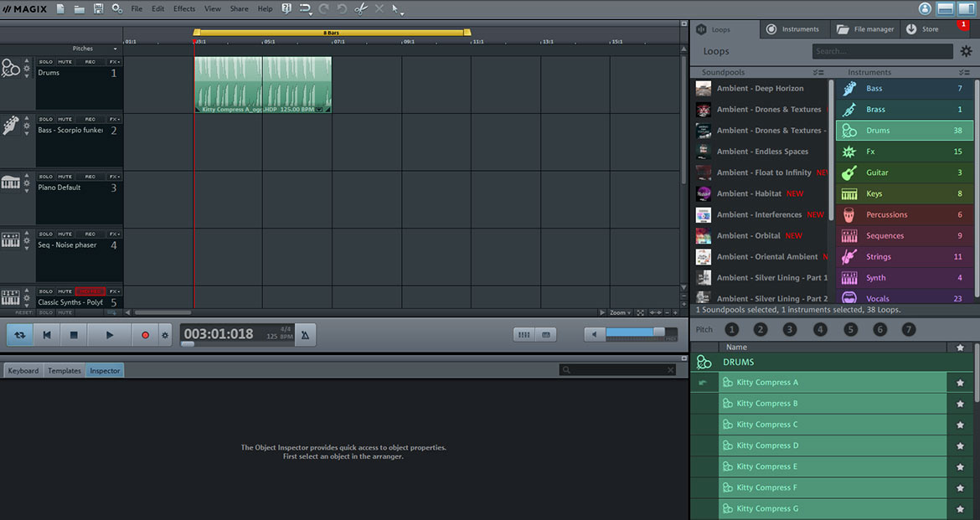Open the Zoom dropdown above the transport
This screenshot has height=520, width=980.
pyautogui.click(x=621, y=311)
